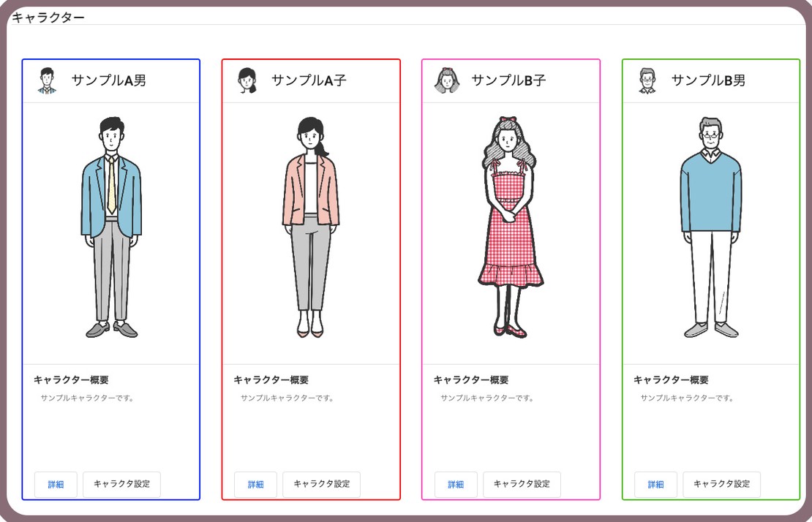The width and height of the screenshot is (812, 522).
Task: Click the サンプルB子 name title
Action: 508,80
